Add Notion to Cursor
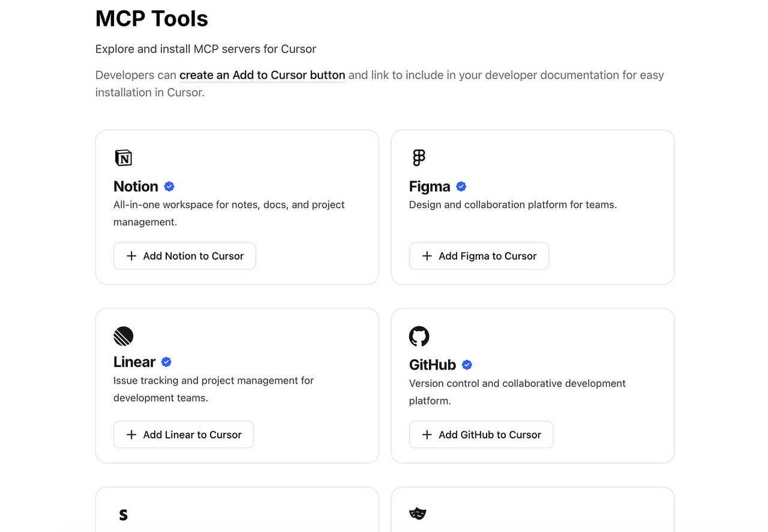The width and height of the screenshot is (768, 532). pos(185,256)
